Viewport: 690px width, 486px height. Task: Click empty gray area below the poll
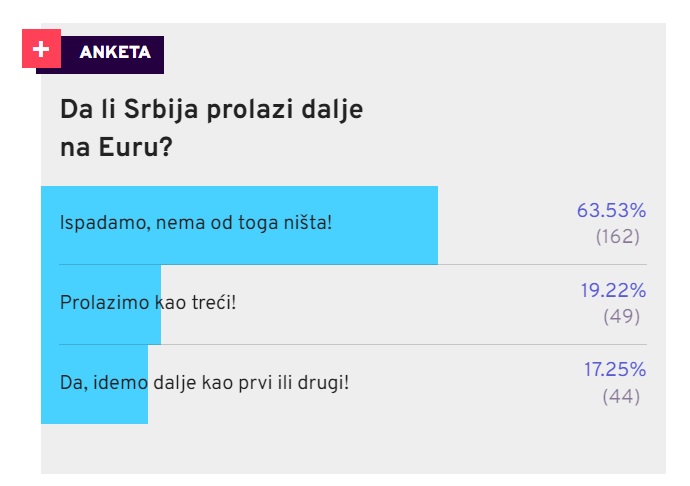point(353,449)
